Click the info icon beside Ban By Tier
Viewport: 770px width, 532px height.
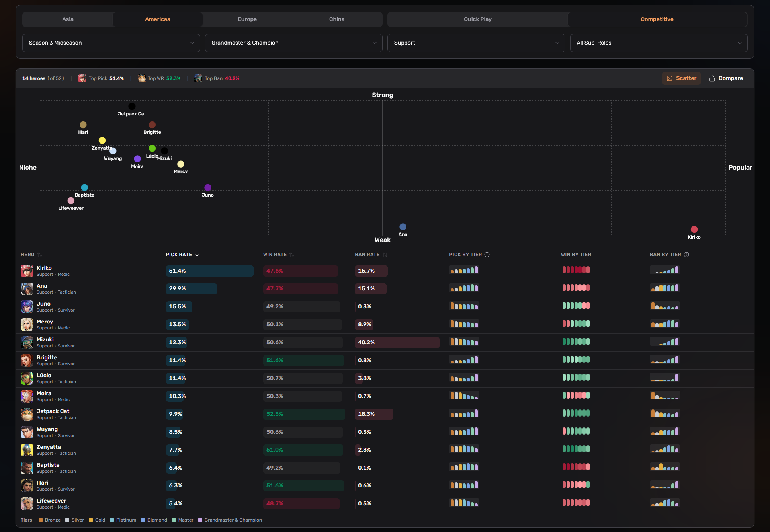tap(686, 255)
